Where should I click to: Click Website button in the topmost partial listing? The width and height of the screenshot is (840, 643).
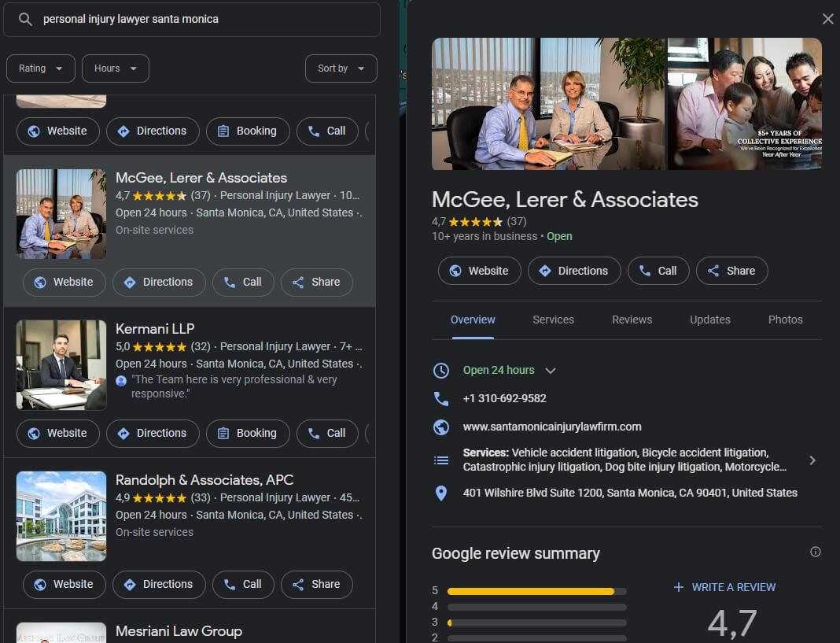[x=58, y=131]
